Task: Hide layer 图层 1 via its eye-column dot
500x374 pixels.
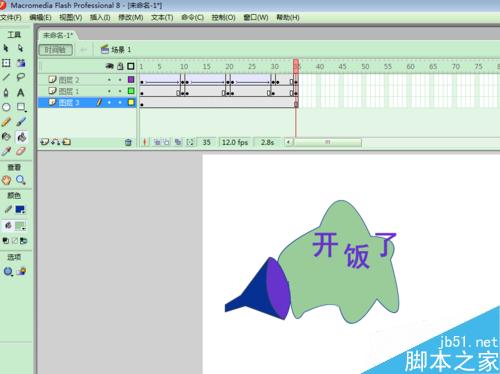Action: coord(109,91)
